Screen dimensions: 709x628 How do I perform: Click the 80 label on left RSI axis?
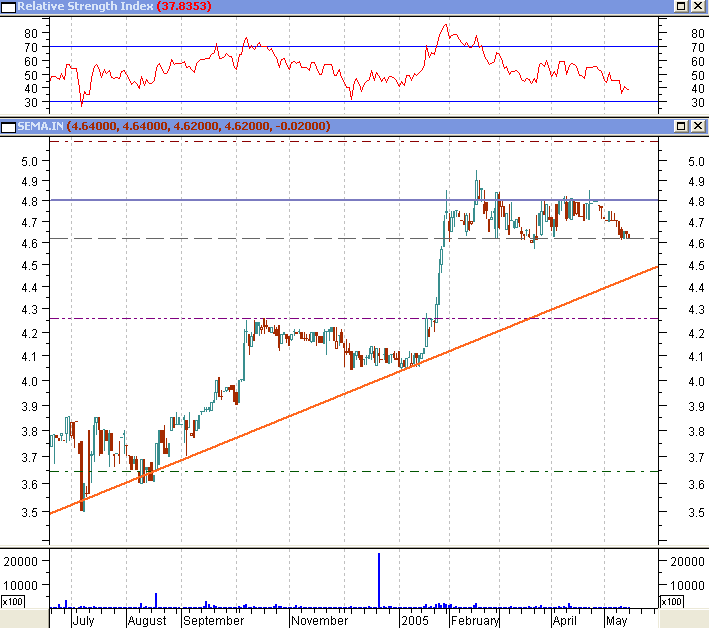(x=31, y=33)
